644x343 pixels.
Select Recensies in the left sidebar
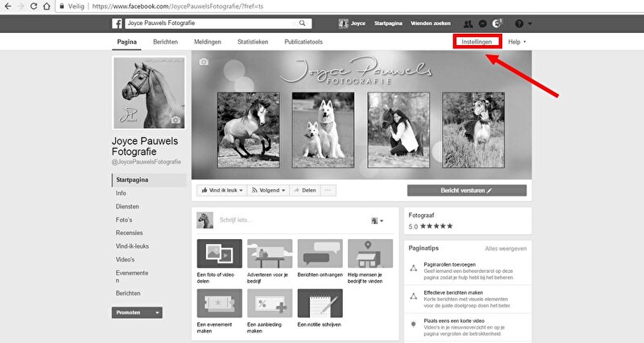[x=130, y=233]
